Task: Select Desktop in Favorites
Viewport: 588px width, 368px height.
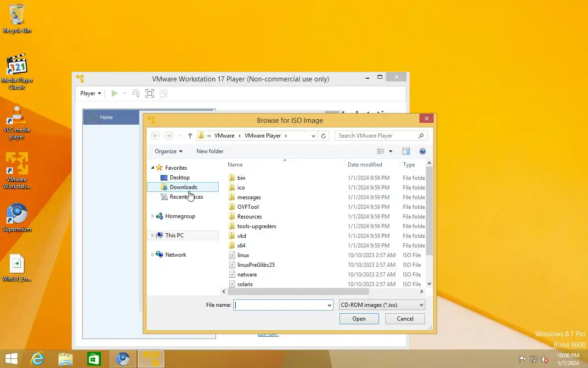Action: coord(180,178)
